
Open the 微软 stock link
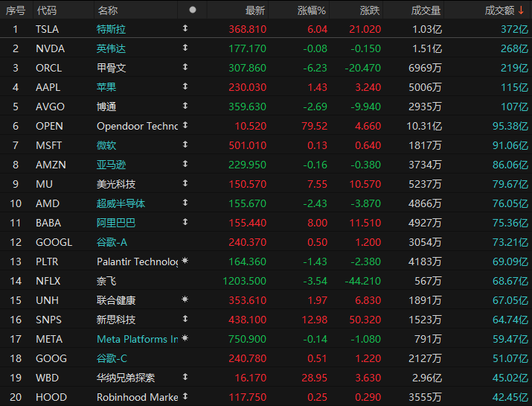106,145
